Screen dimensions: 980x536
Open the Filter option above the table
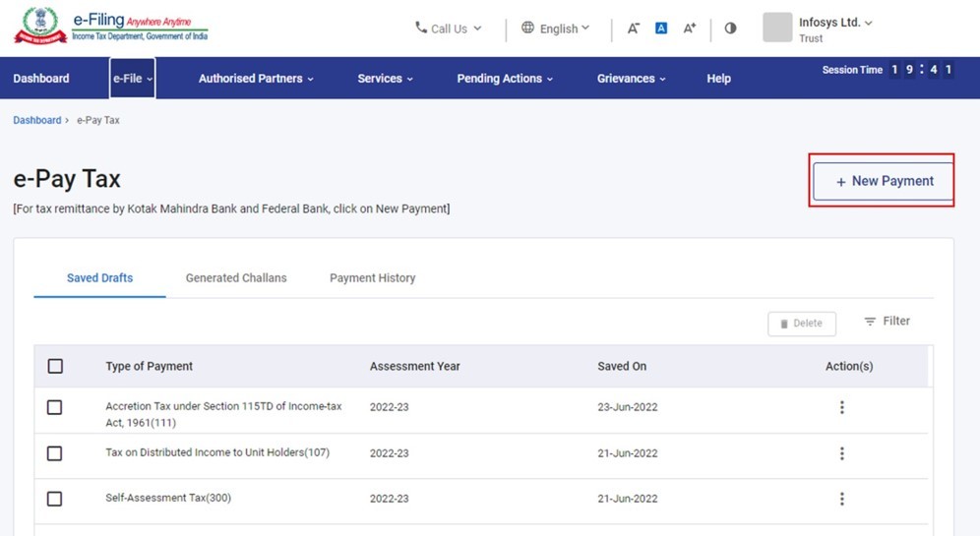click(887, 322)
